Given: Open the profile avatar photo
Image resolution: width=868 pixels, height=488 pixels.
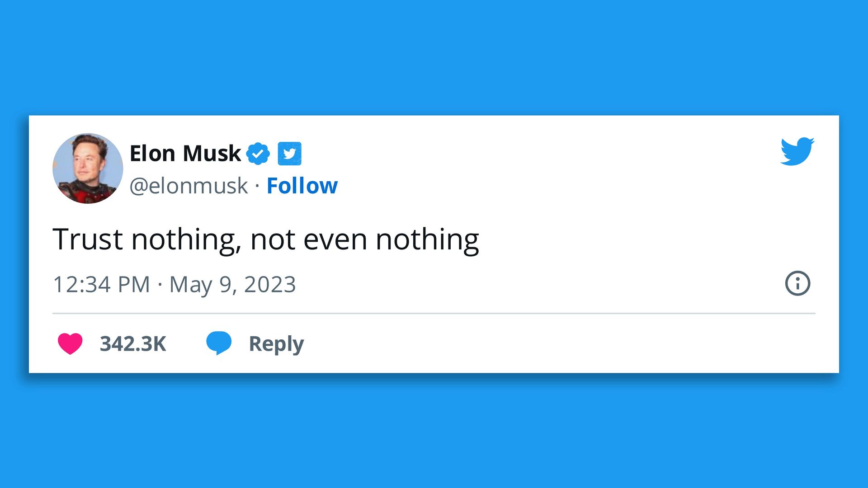Looking at the screenshot, I should (x=88, y=168).
